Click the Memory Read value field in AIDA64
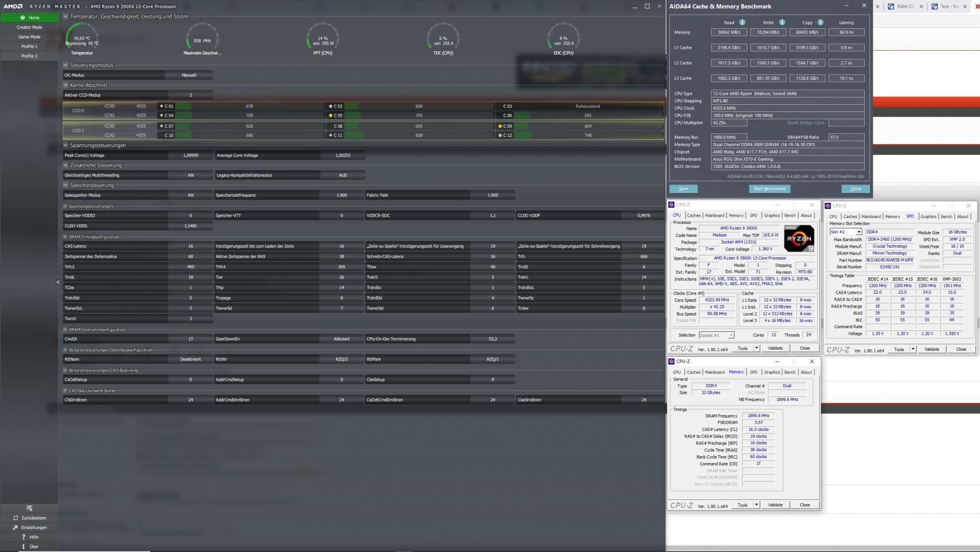Screen dimensions: 980x552 (x=729, y=33)
